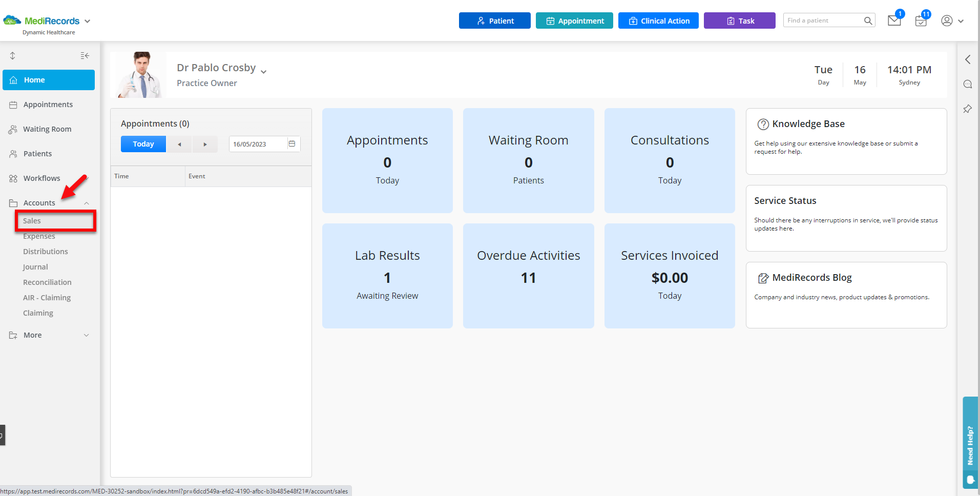Open the Dr Pablo Crosby dropdown chevron
This screenshot has height=496, width=980.
[264, 72]
